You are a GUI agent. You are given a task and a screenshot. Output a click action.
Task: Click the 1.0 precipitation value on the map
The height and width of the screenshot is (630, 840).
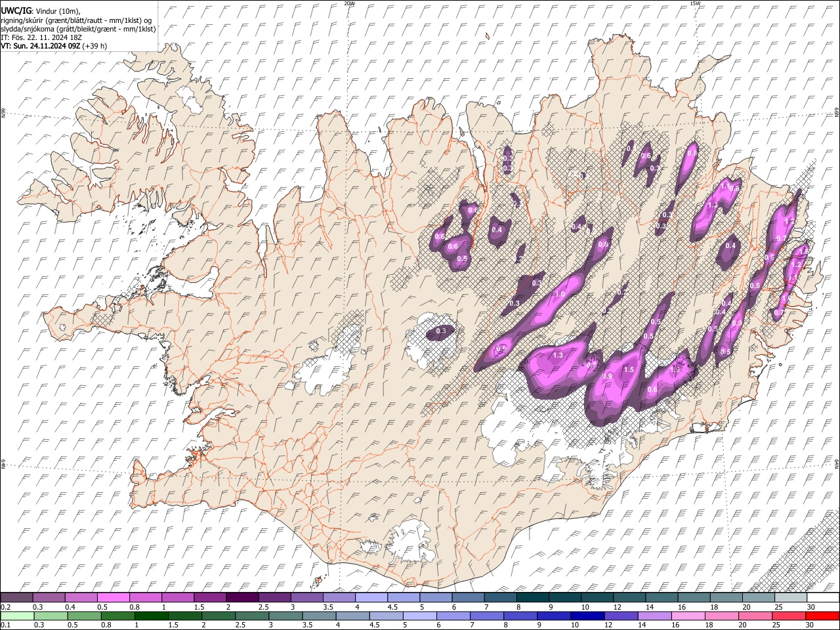560,295
